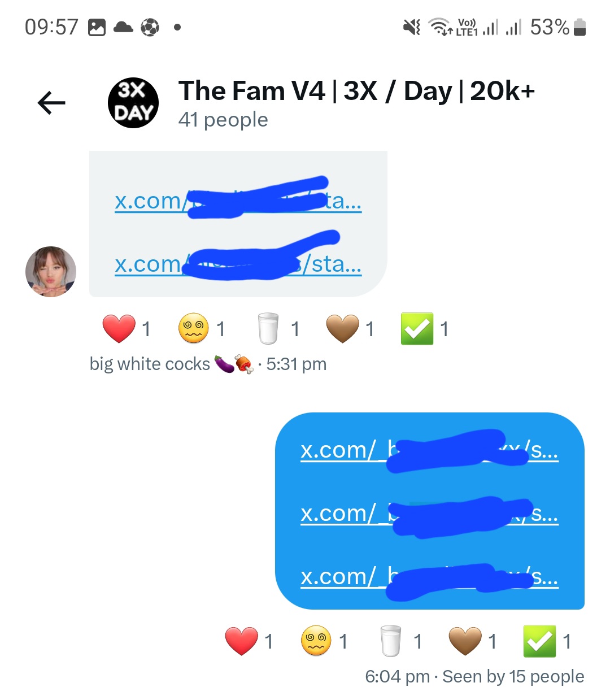This screenshot has width=610, height=700.
Task: Open Seen by 15 people list
Action: pos(513,676)
